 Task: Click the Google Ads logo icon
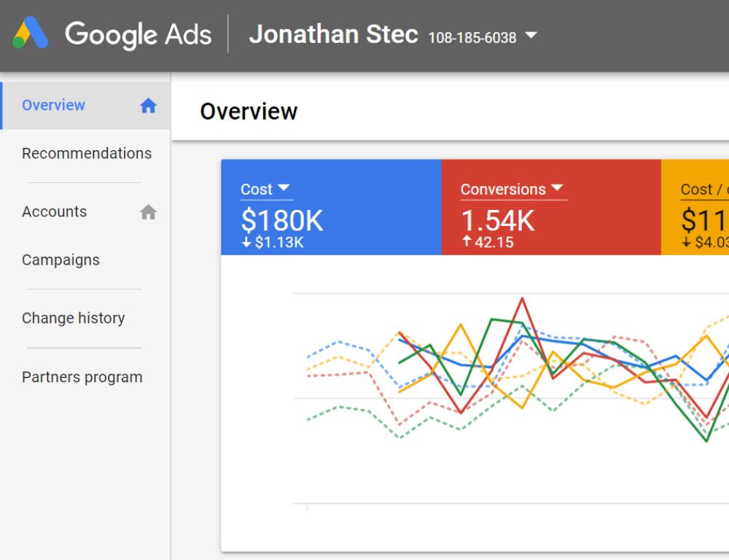pyautogui.click(x=31, y=34)
